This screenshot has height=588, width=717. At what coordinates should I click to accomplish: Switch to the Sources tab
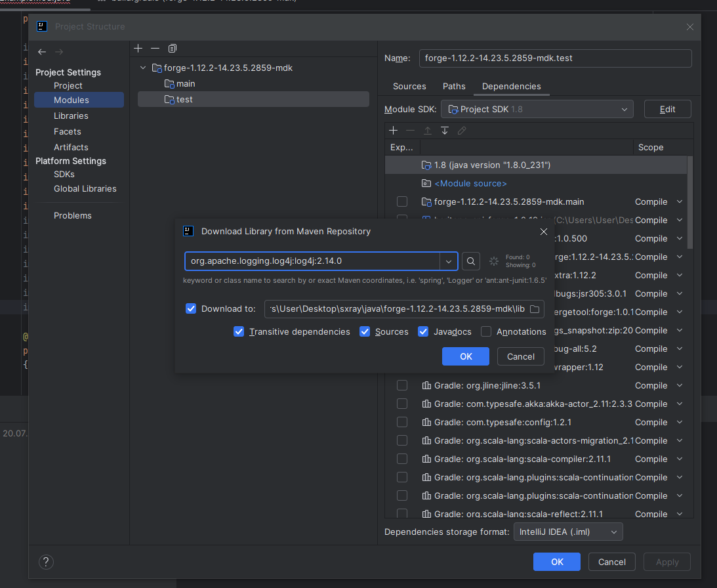[409, 86]
